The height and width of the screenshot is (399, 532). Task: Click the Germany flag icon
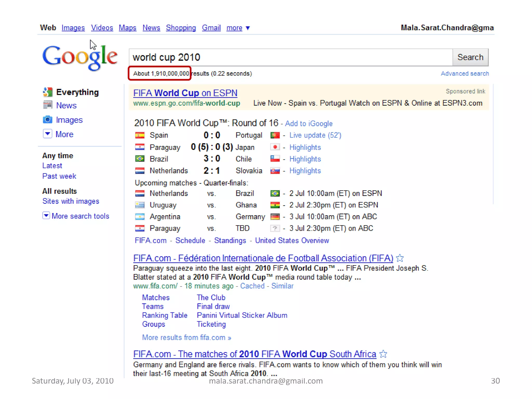point(275,217)
